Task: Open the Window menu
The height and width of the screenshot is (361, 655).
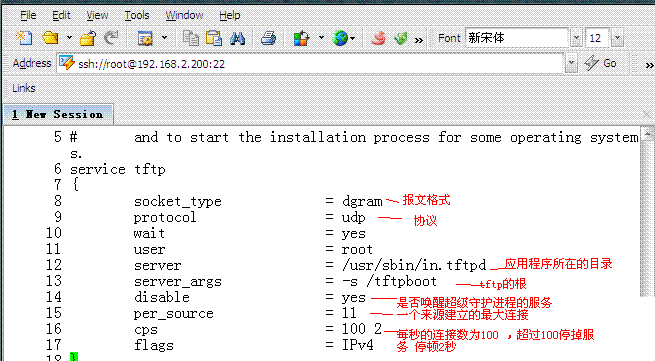Action: pos(184,15)
